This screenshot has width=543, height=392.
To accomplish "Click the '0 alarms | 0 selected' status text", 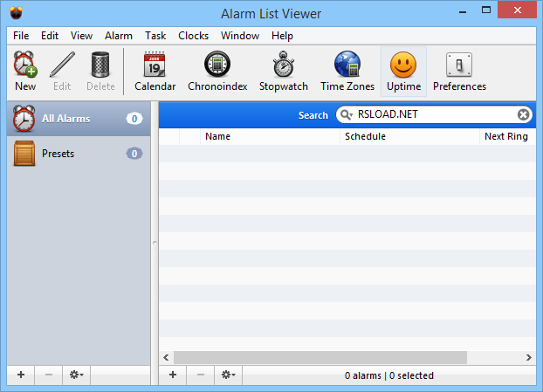I will pos(388,375).
